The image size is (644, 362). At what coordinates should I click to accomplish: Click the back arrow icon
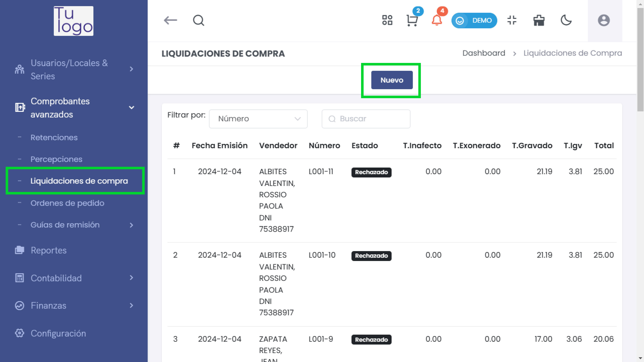pyautogui.click(x=170, y=20)
